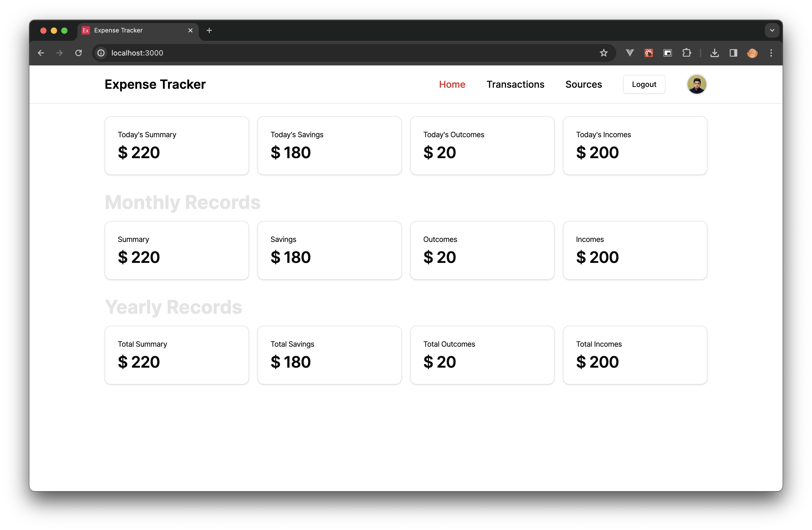Screen dimensions: 812x530
Task: Reload the localhost page
Action: tap(78, 53)
